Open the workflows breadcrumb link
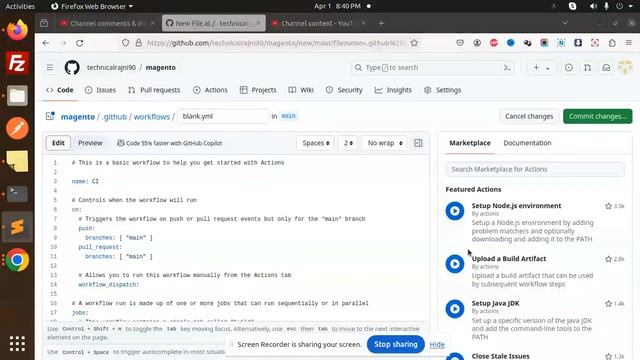Image resolution: width=640 pixels, height=360 pixels. 152,117
